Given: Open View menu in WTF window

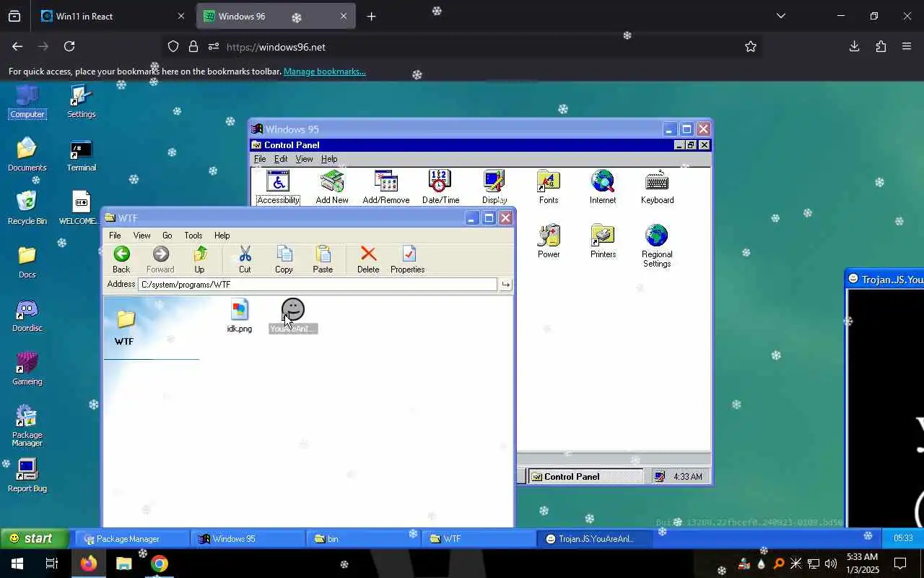Looking at the screenshot, I should coord(141,236).
